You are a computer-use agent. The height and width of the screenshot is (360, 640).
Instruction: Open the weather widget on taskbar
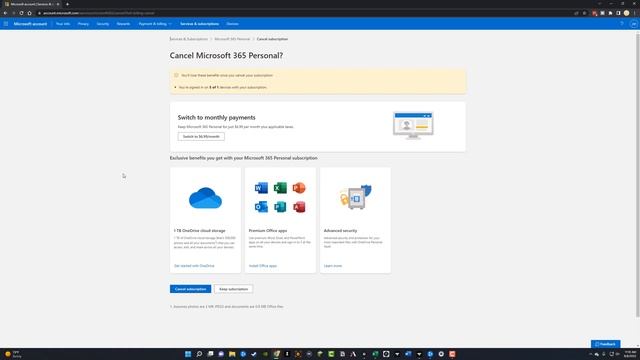[13, 354]
